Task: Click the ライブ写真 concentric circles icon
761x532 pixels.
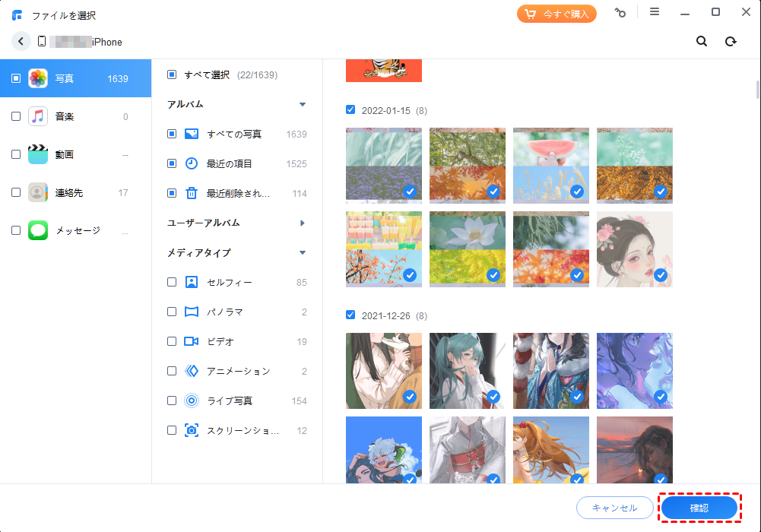Action: click(x=192, y=401)
